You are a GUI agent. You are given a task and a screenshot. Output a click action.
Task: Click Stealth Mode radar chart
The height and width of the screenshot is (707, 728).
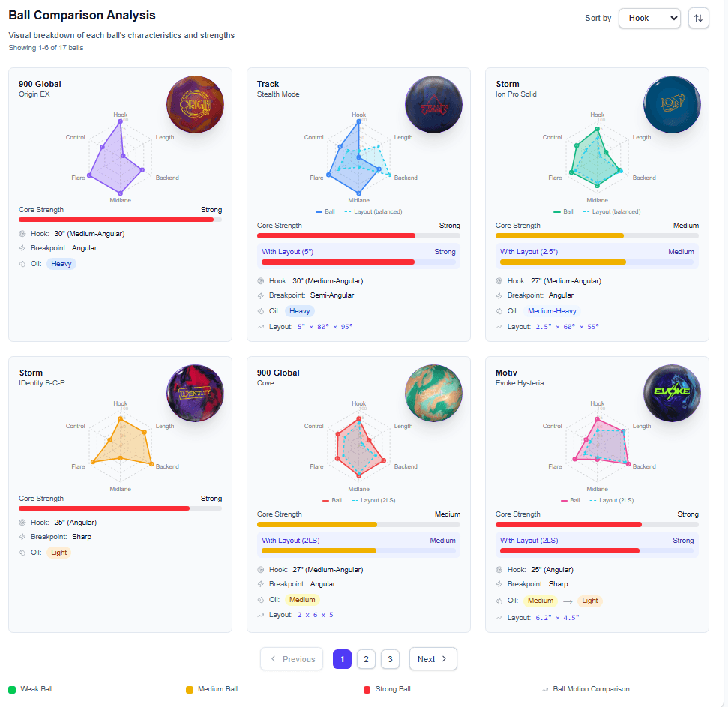[x=359, y=158]
